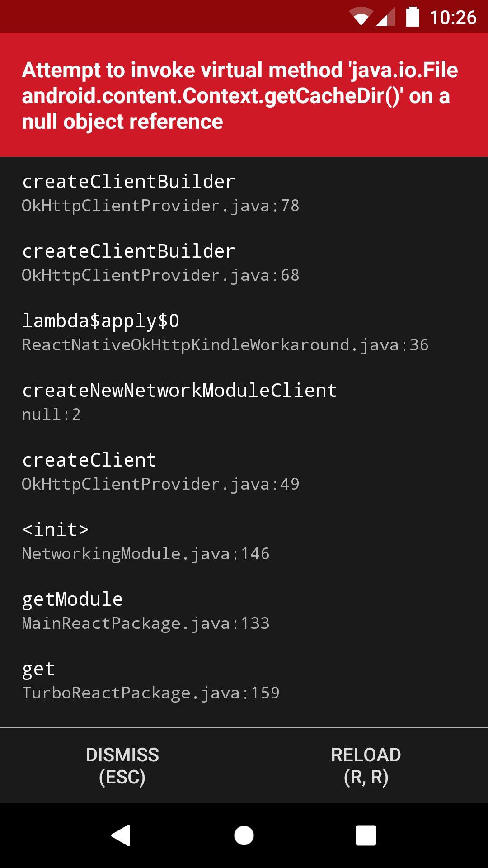Tap the red null object error header
Screen dimensions: 488x868
pyautogui.click(x=244, y=95)
